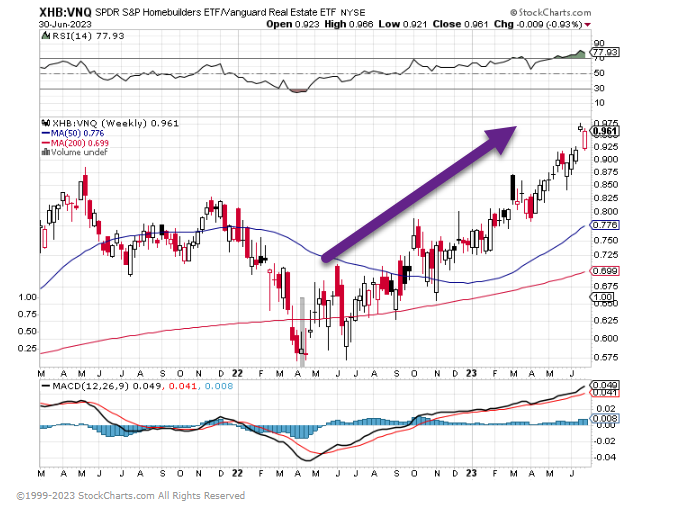Screen dimensions: 673x521
Task: Click the green RSI icon beside RSI(14)
Action: tap(45, 36)
